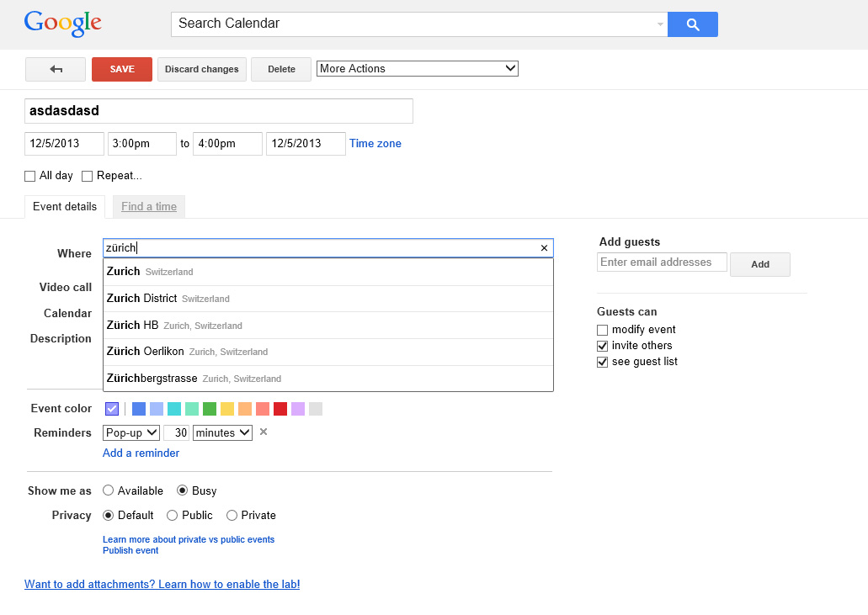The width and height of the screenshot is (868, 615).
Task: Choose Zurich Switzerland suggestion
Action: [328, 272]
